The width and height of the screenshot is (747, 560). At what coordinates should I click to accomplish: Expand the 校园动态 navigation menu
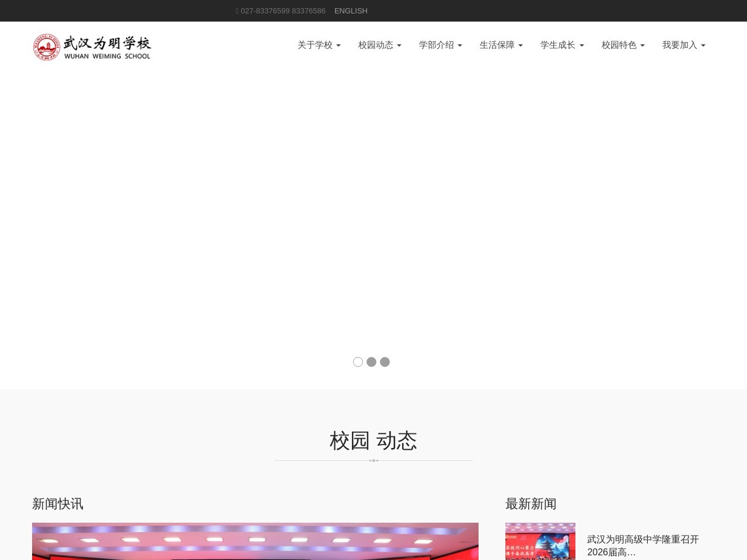point(380,45)
